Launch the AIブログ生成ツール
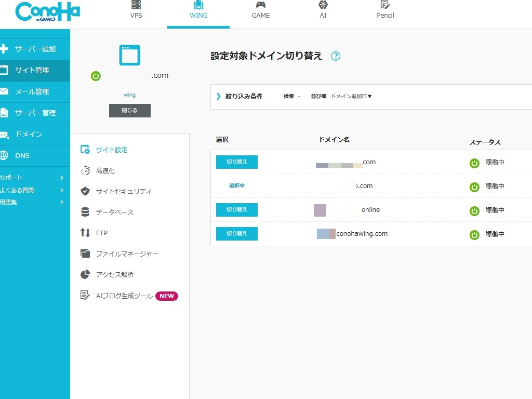The width and height of the screenshot is (532, 399). click(85, 296)
